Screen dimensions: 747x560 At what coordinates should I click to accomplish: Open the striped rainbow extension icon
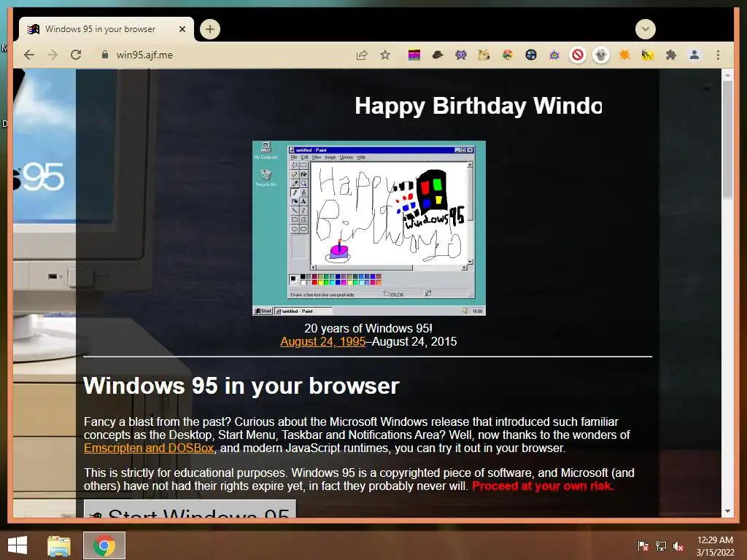coord(414,55)
